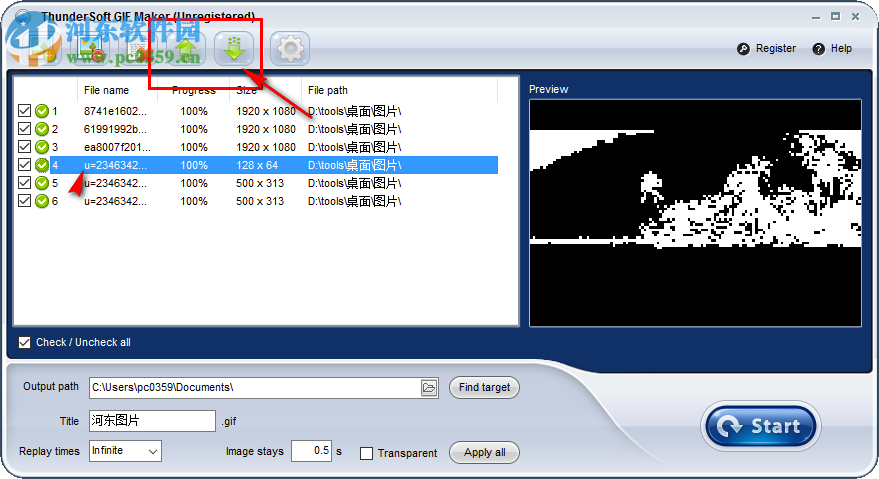Image resolution: width=879 pixels, height=479 pixels.
Task: Minimize the ThunderSoft GIF Maker window
Action: (x=816, y=17)
